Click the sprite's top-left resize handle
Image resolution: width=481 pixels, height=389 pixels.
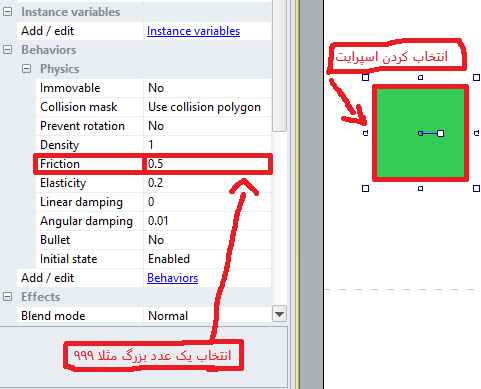tap(365, 77)
